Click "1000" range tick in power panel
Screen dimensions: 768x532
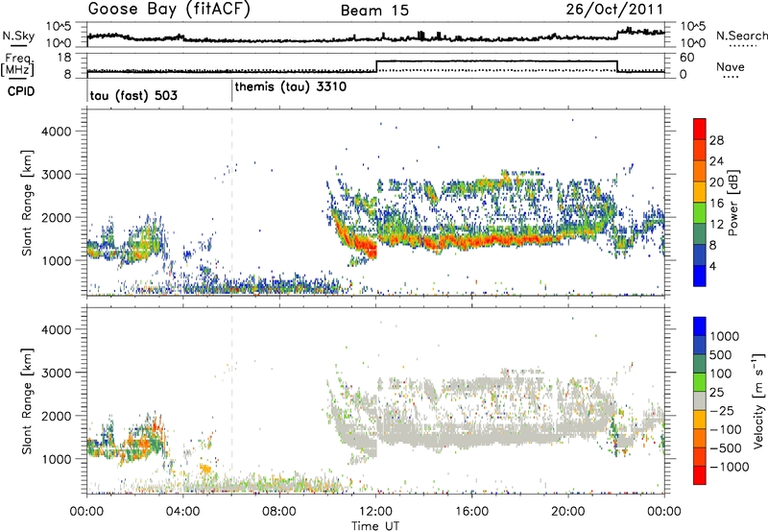pos(57,260)
